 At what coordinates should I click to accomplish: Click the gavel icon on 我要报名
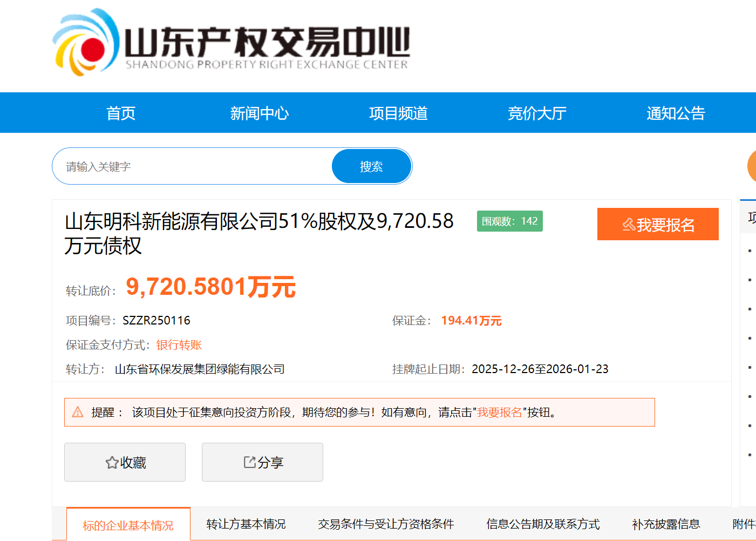[x=628, y=225]
